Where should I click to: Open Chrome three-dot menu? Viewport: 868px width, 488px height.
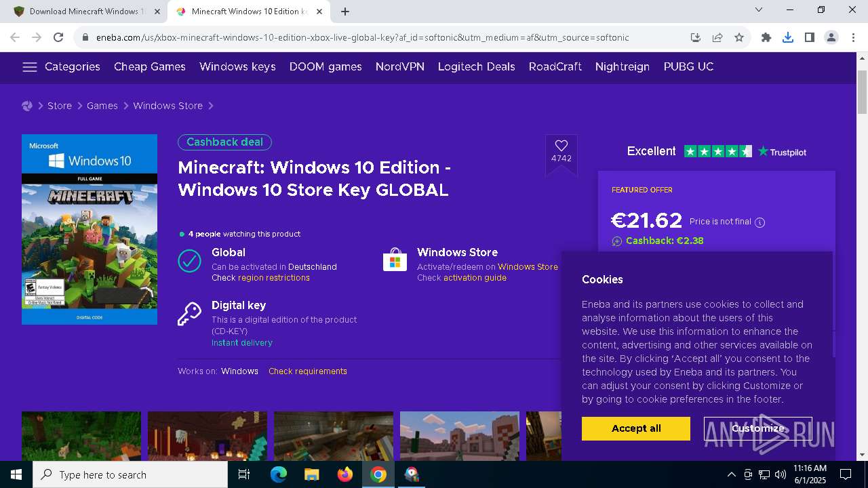pos(853,37)
